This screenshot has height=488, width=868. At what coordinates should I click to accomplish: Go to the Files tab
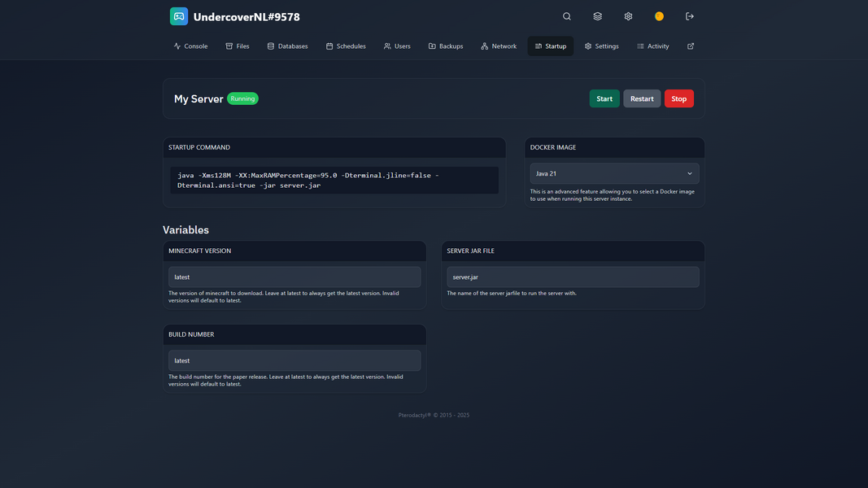238,46
